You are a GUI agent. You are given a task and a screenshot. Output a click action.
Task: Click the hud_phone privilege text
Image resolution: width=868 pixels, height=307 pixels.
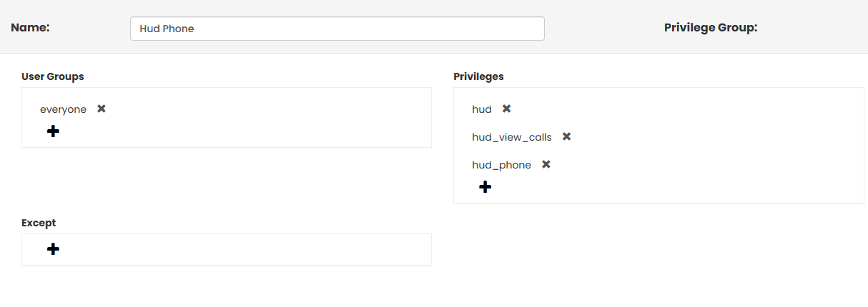click(x=501, y=165)
